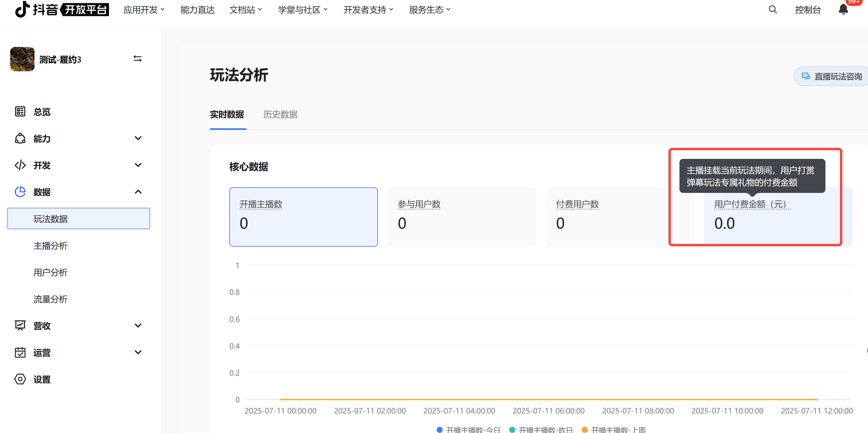Click the 能力直达 navigation link
Viewport: 868px width, 433px height.
(x=198, y=10)
